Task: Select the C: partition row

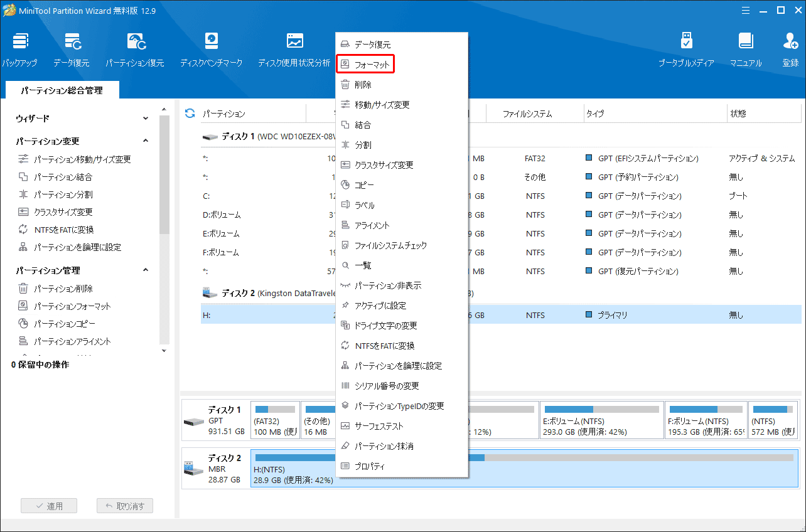Action: (x=500, y=196)
